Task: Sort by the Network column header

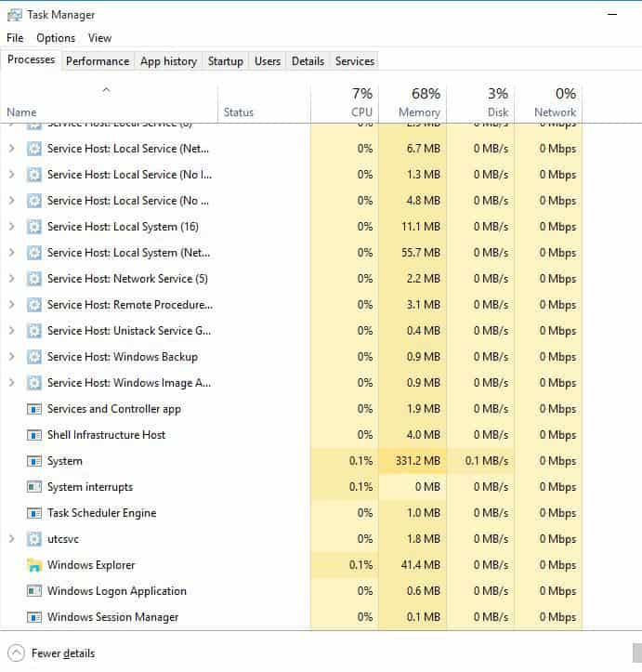Action: pyautogui.click(x=549, y=103)
